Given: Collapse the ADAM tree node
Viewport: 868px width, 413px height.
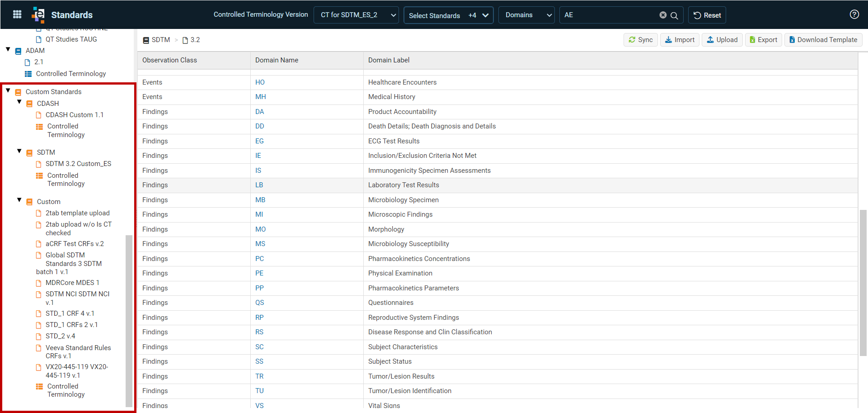Looking at the screenshot, I should pos(8,49).
